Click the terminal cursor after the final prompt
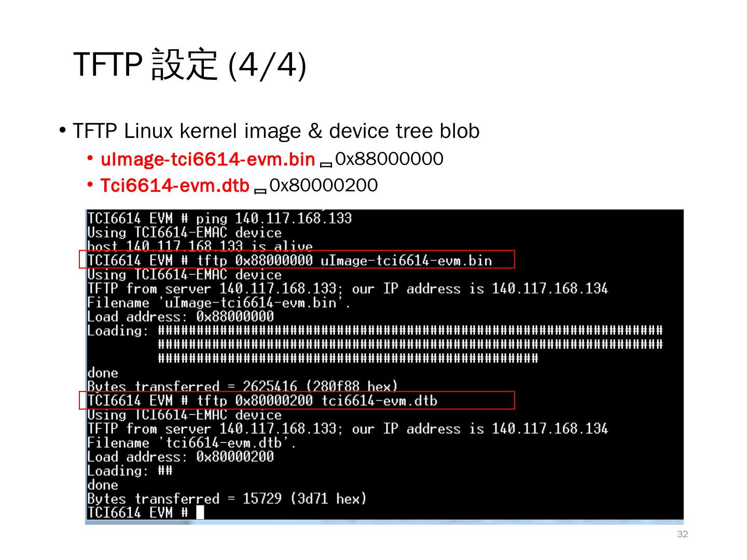 (200, 512)
